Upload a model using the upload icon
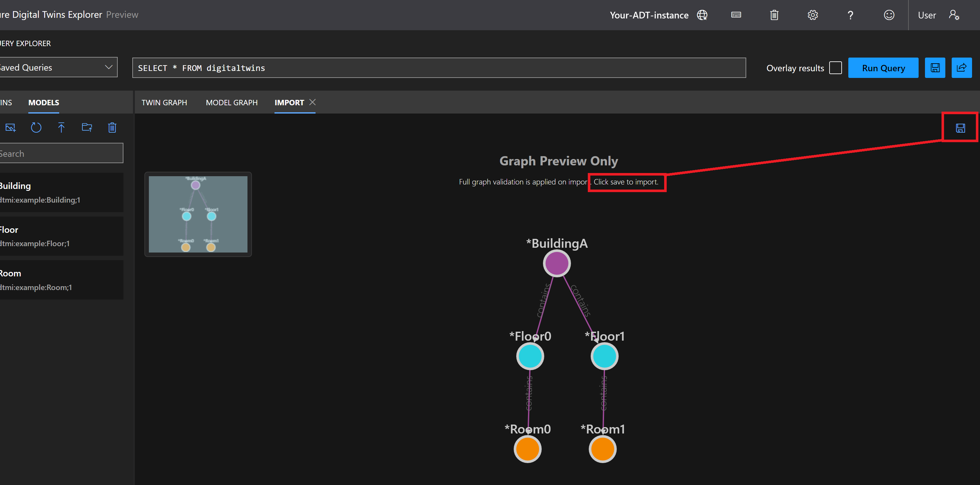The height and width of the screenshot is (485, 980). (61, 128)
